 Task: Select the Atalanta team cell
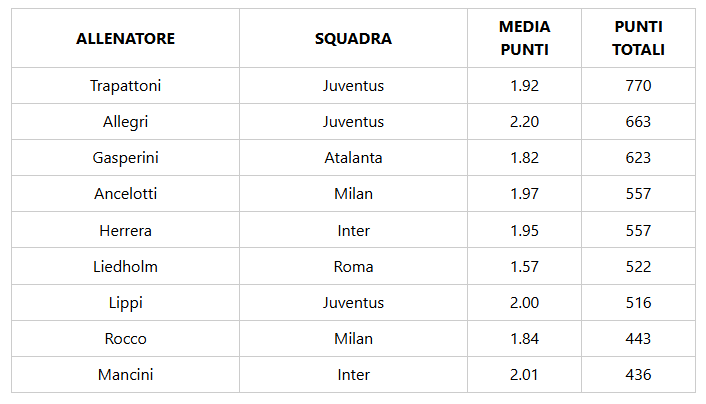click(353, 158)
